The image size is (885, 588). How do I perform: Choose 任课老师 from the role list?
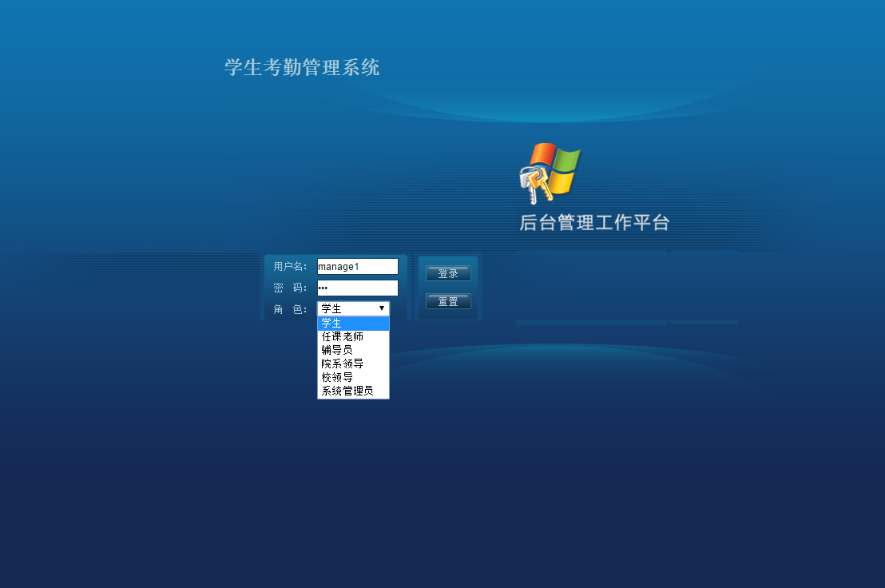[353, 337]
